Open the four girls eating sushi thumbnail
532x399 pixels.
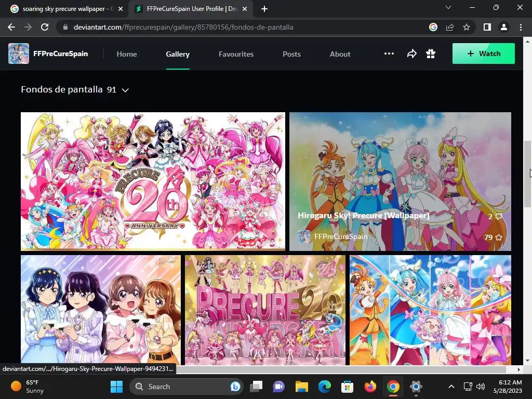pos(101,310)
